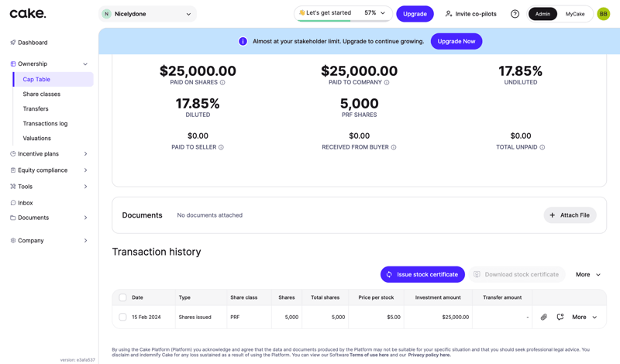Click the comment icon in the transaction row
Image resolution: width=620 pixels, height=364 pixels.
(560, 317)
